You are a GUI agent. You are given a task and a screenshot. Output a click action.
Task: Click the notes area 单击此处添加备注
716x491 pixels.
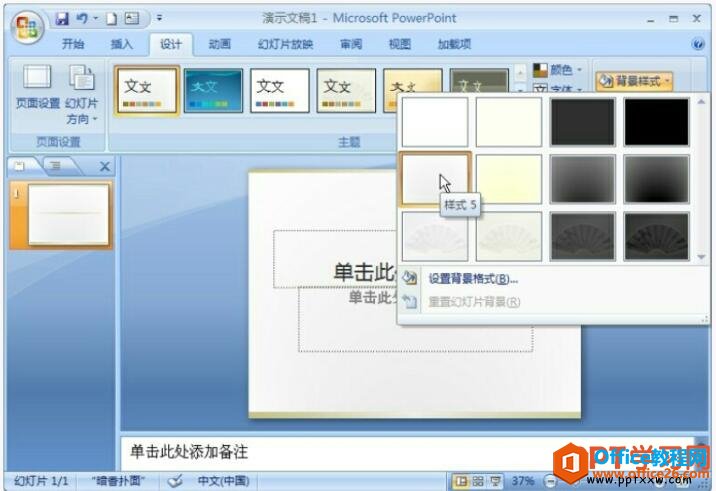coord(189,452)
